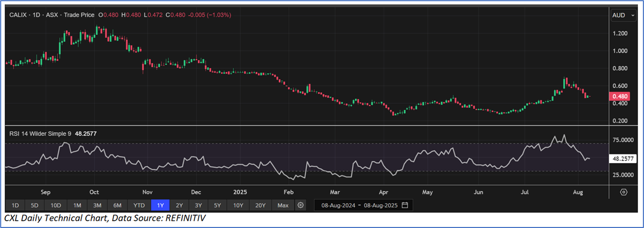Click the active 1Y range button

(x=161, y=205)
